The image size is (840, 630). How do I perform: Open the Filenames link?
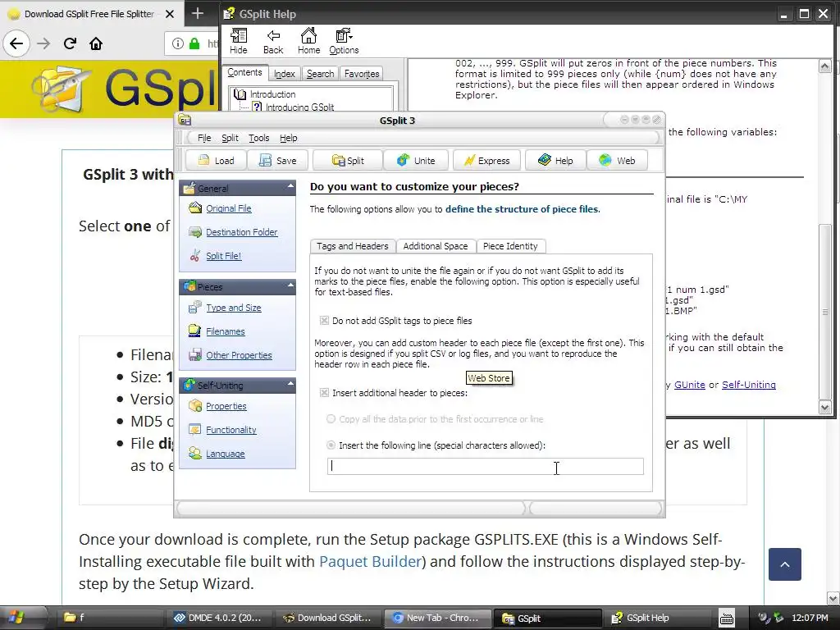click(226, 331)
